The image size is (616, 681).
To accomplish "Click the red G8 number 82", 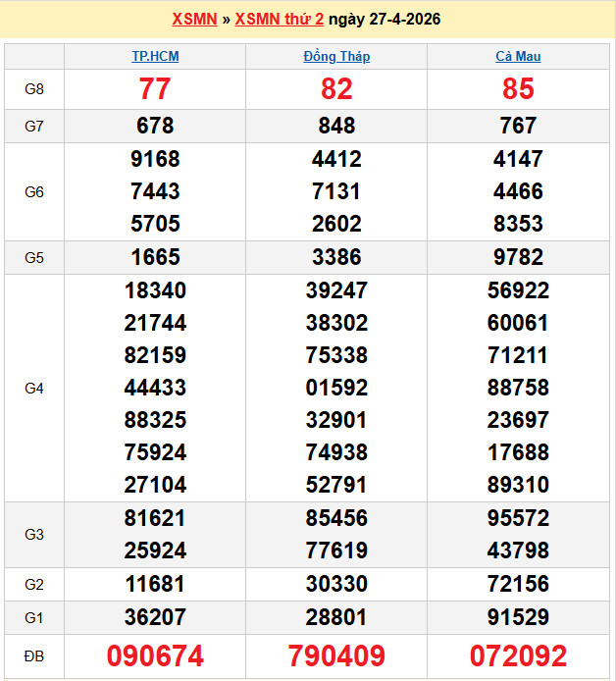I will pos(336,89).
